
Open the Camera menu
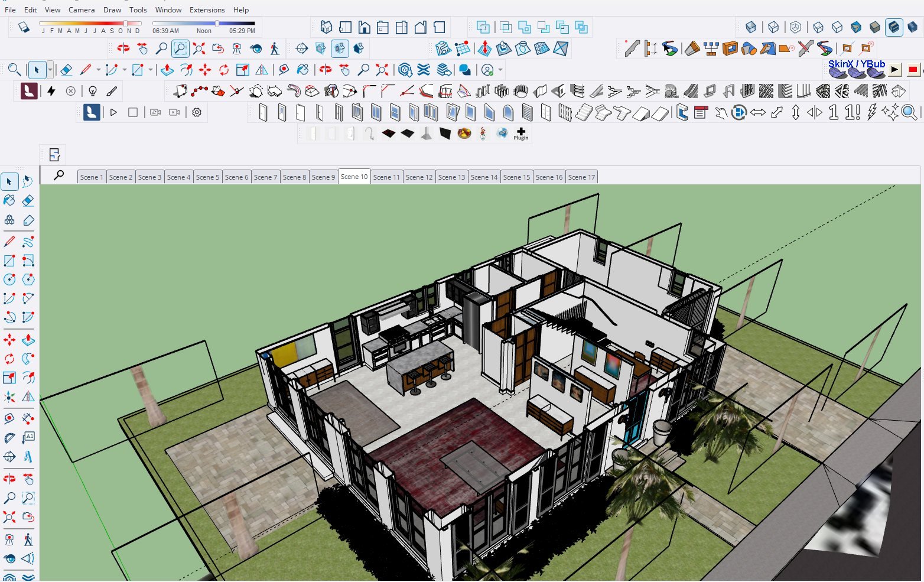click(82, 10)
